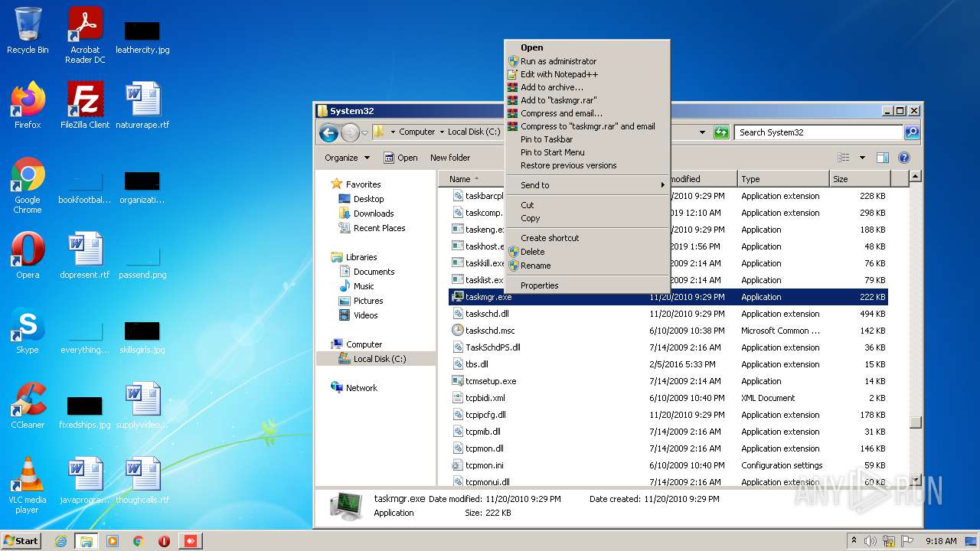Select Compress and email... entry
The image size is (980, 551).
click(x=587, y=113)
